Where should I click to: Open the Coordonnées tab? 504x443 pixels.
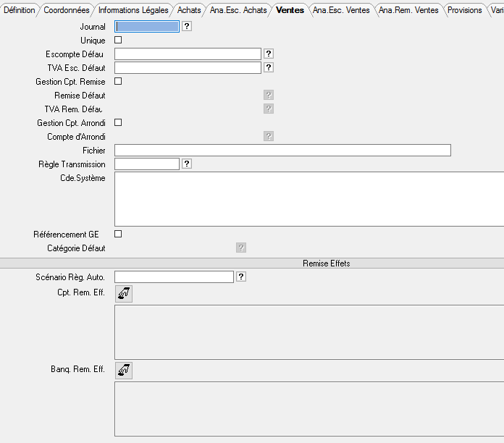point(66,10)
